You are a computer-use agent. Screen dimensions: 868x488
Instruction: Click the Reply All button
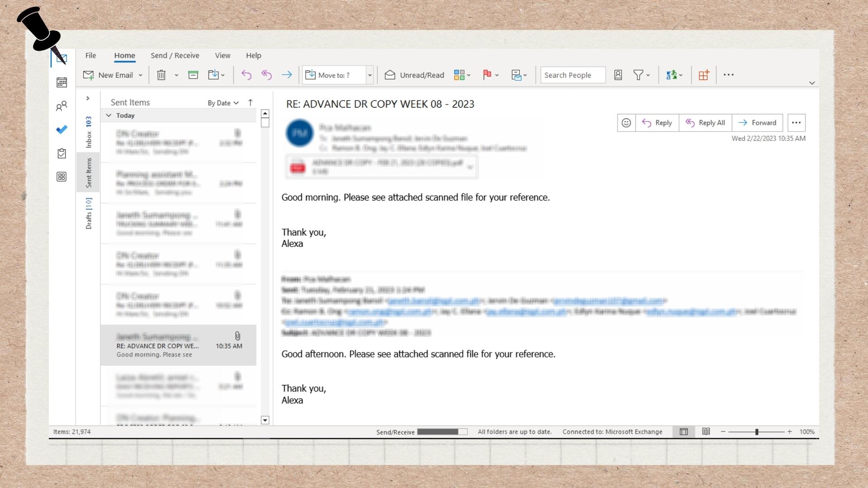[705, 123]
